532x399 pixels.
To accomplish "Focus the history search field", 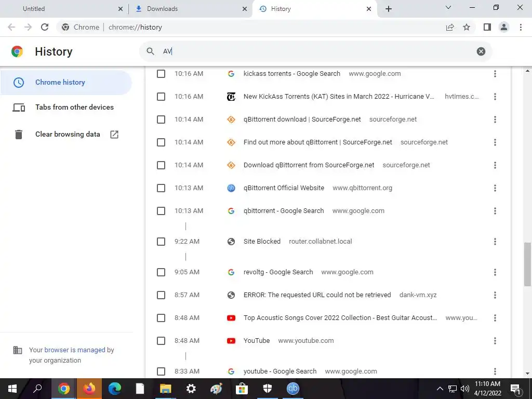I will 315,51.
